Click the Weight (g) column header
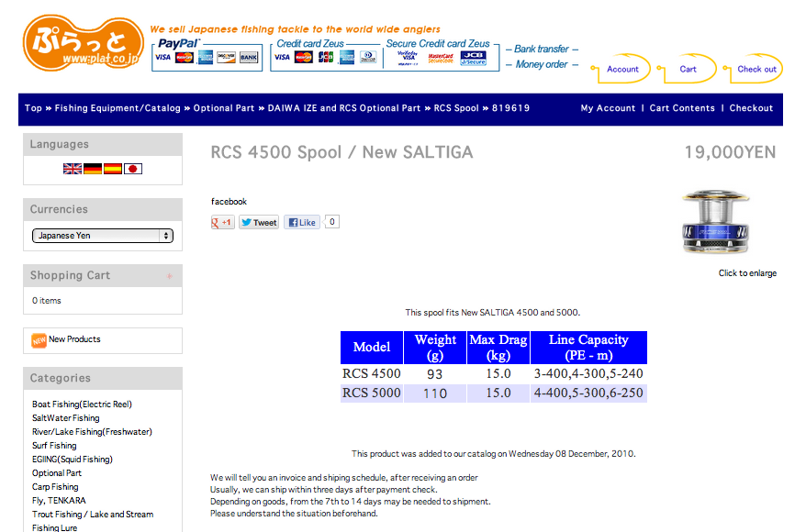The width and height of the screenshot is (806, 532). pos(435,348)
